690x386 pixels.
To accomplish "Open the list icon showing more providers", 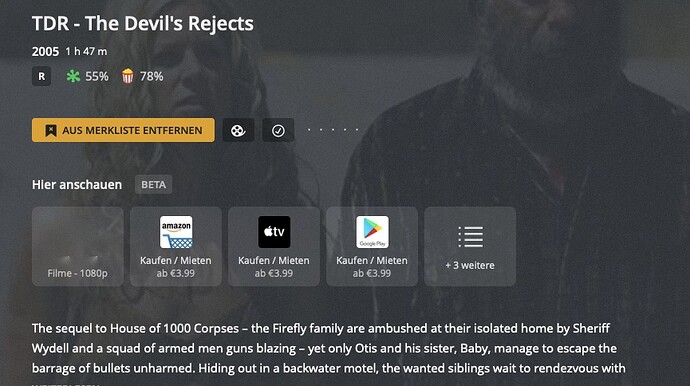I will [x=470, y=237].
